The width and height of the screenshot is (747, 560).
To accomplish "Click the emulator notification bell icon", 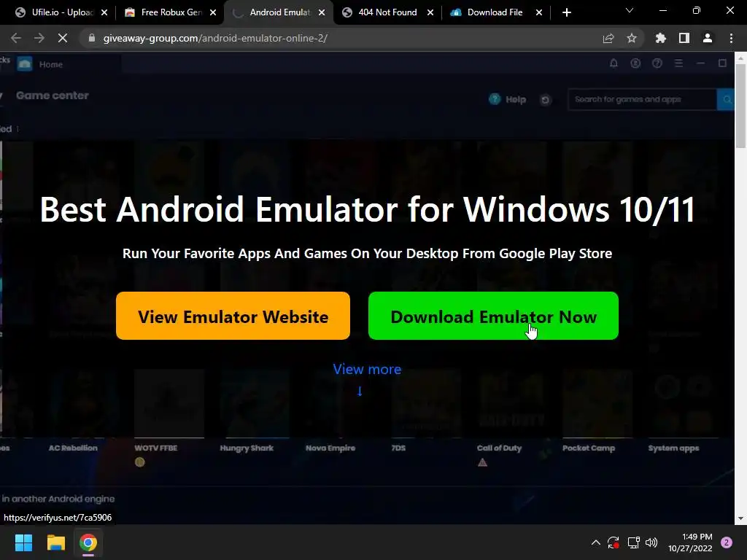I will tap(614, 63).
